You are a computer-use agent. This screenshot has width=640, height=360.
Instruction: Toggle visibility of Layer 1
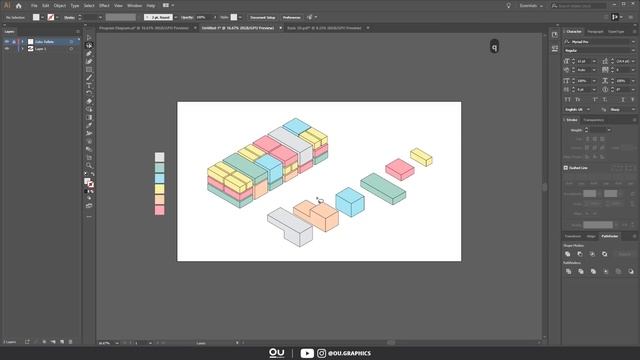click(7, 49)
